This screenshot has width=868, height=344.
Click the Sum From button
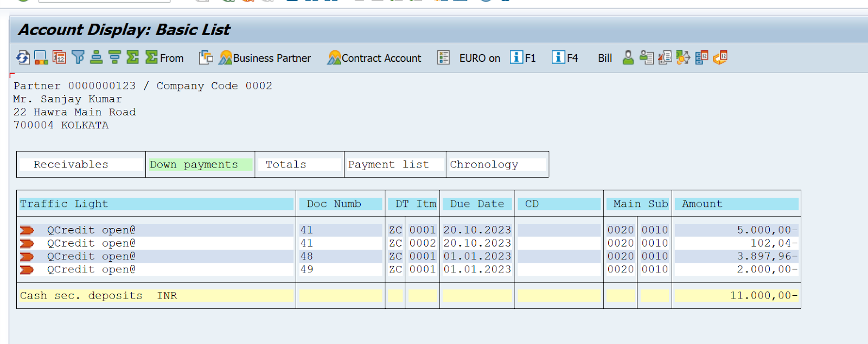164,57
